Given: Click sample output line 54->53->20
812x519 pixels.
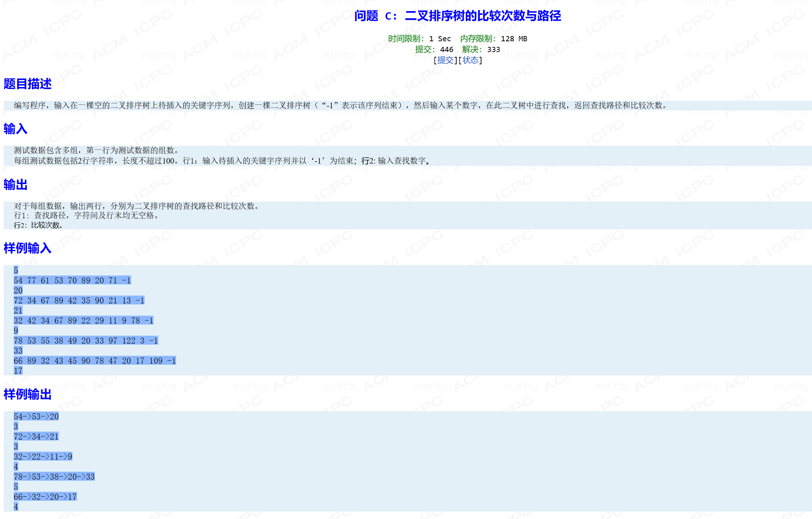Looking at the screenshot, I should click(x=36, y=417).
